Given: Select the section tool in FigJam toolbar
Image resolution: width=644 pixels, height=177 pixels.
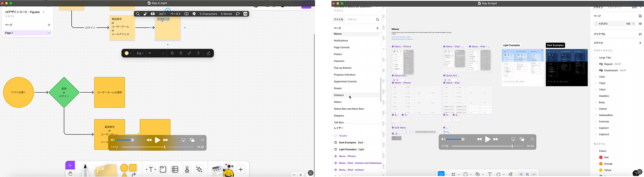Looking at the screenshot, I should pyautogui.click(x=163, y=169).
